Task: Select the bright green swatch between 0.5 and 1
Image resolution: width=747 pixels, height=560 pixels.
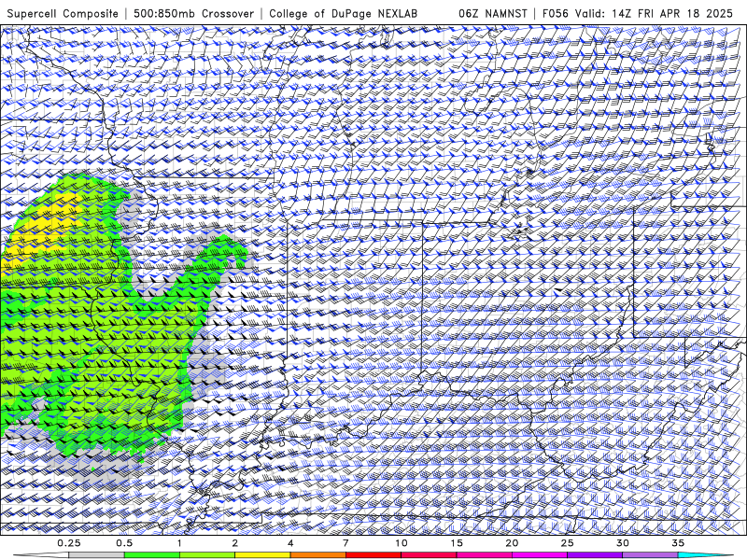Action: click(152, 555)
